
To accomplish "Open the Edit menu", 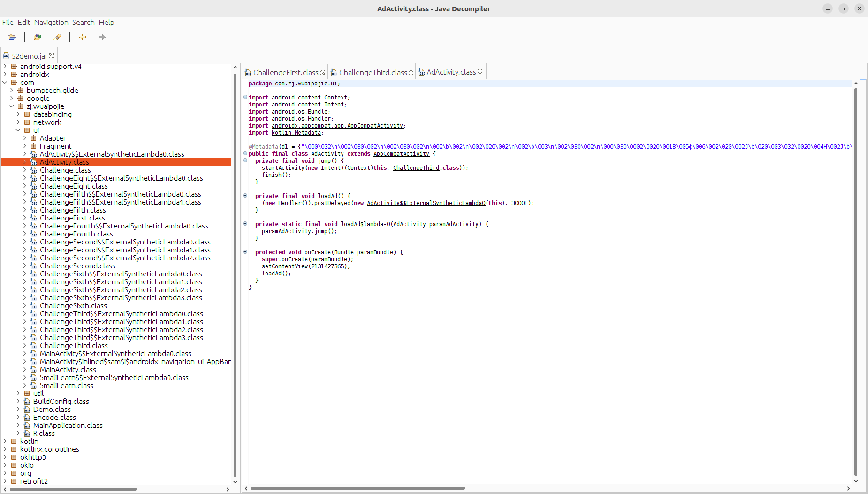I will (24, 22).
